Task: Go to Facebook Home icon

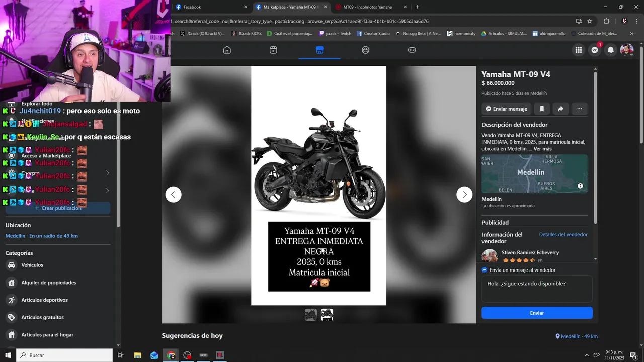Action: (227, 50)
